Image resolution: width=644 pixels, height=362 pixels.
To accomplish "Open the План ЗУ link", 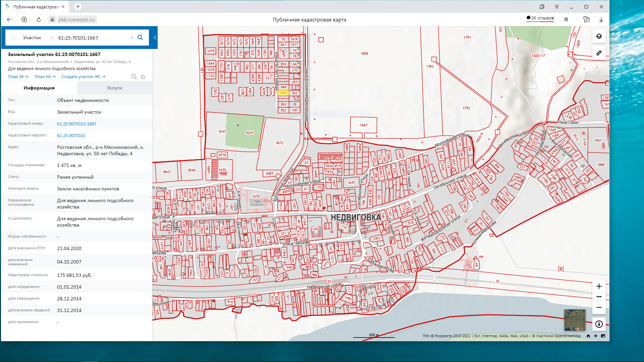I will click(x=18, y=77).
